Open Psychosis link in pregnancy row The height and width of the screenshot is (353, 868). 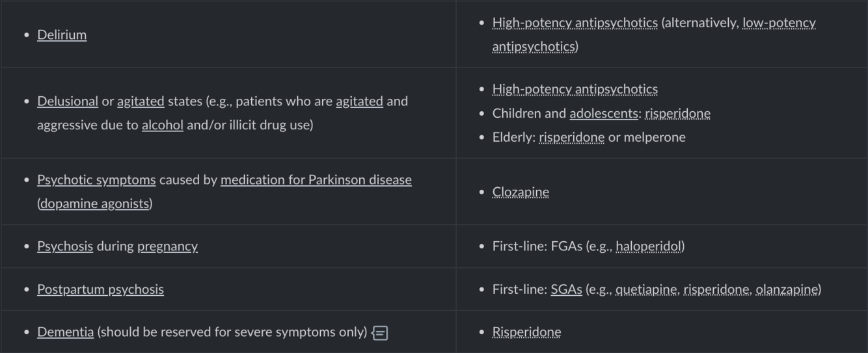[x=65, y=246]
